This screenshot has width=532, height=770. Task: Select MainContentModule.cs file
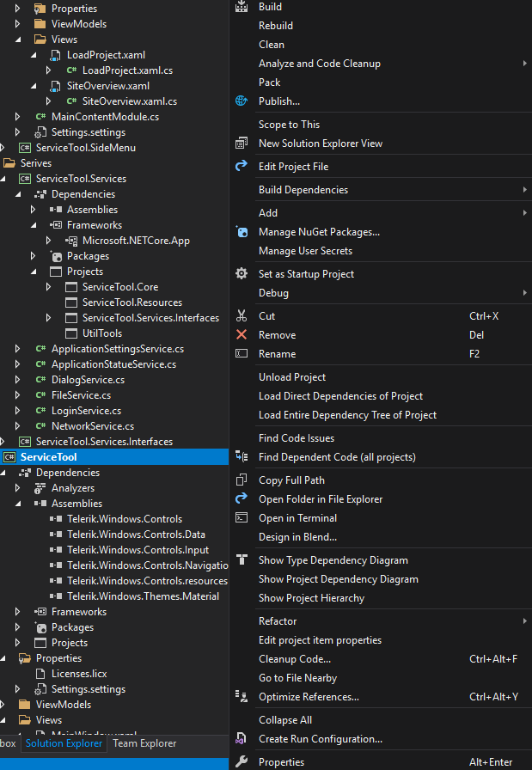[x=105, y=116]
